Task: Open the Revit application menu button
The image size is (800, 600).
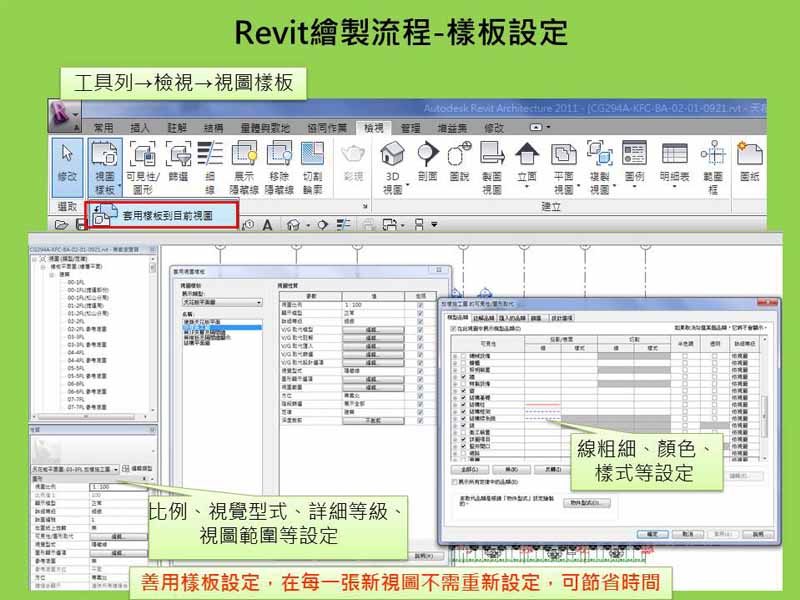Action: [x=64, y=116]
